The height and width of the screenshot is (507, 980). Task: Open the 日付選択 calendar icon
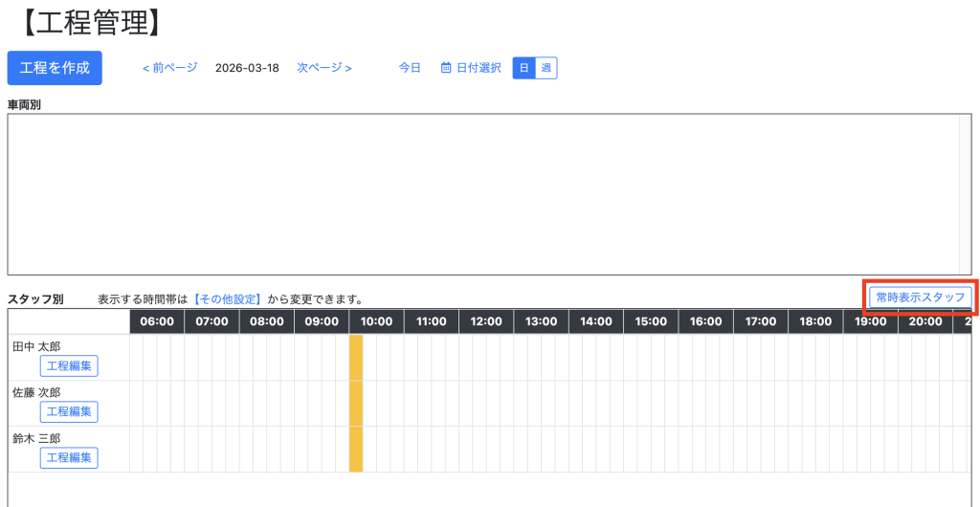click(446, 68)
